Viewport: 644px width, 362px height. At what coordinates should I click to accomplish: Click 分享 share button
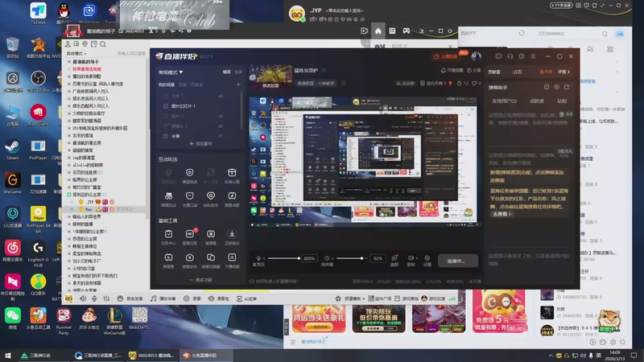474,71
